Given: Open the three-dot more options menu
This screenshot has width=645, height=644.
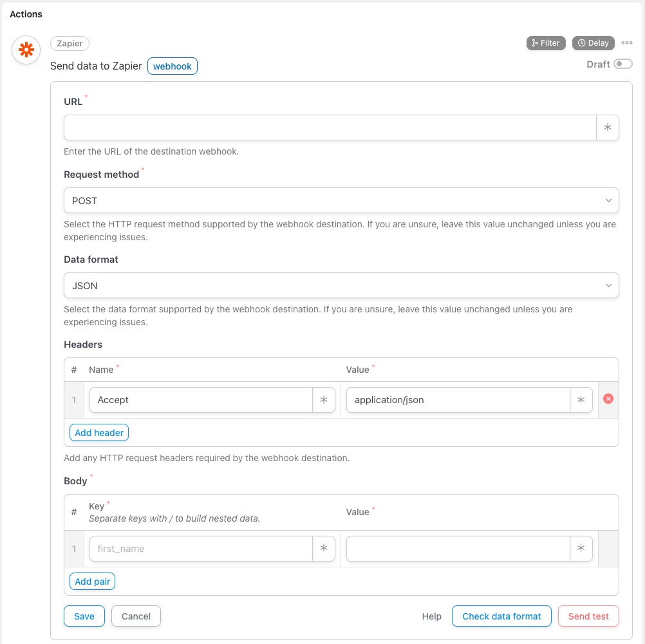Looking at the screenshot, I should click(626, 43).
